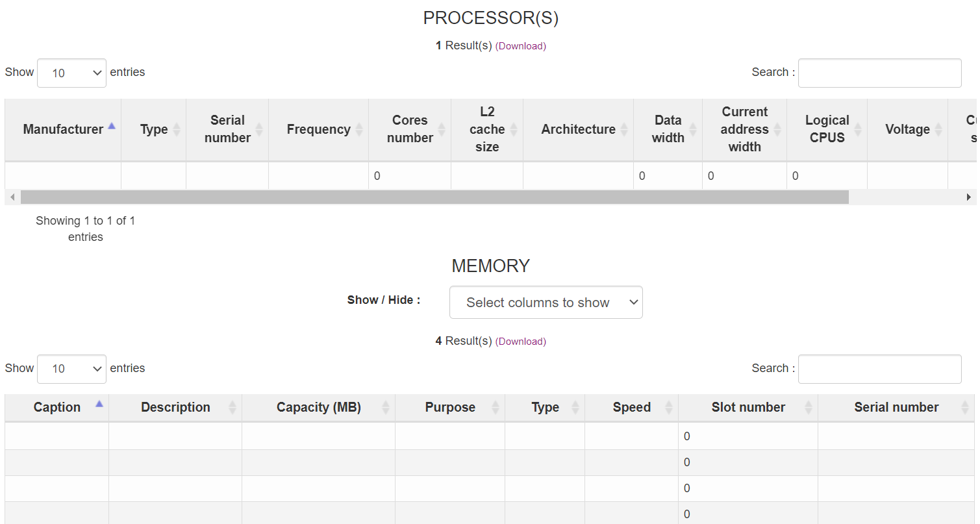Sort memory entries by Serial number
This screenshot has width=980, height=524.
point(896,407)
